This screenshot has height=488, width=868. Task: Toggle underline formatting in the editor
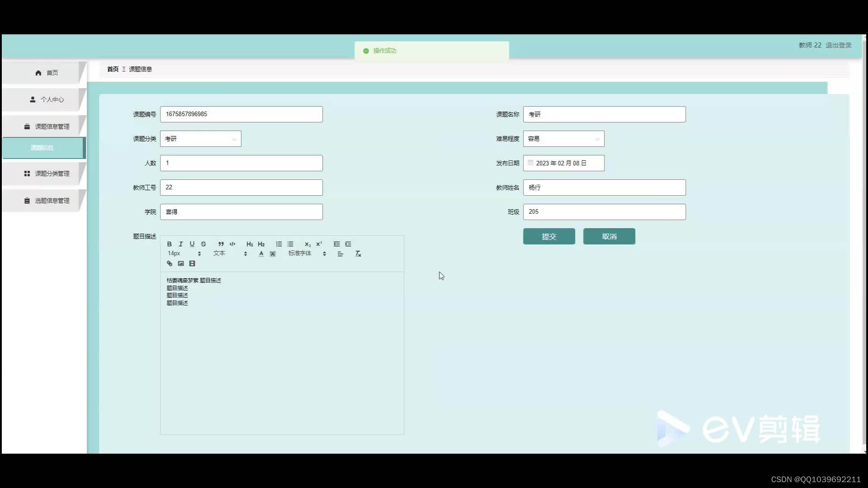click(192, 244)
